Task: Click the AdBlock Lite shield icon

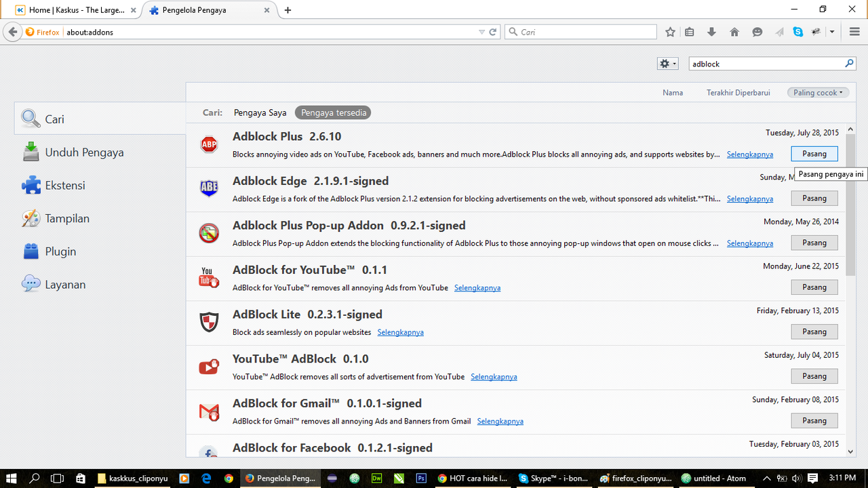Action: [x=209, y=322]
